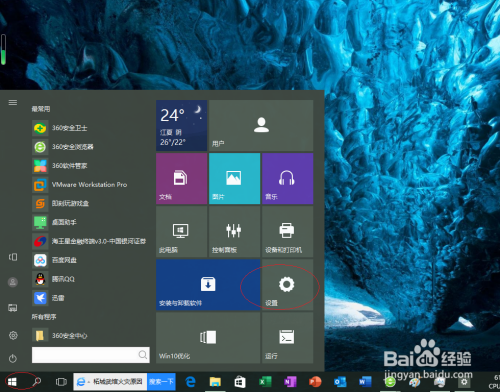Open the 安装与卸载软件 tile

(x=208, y=285)
